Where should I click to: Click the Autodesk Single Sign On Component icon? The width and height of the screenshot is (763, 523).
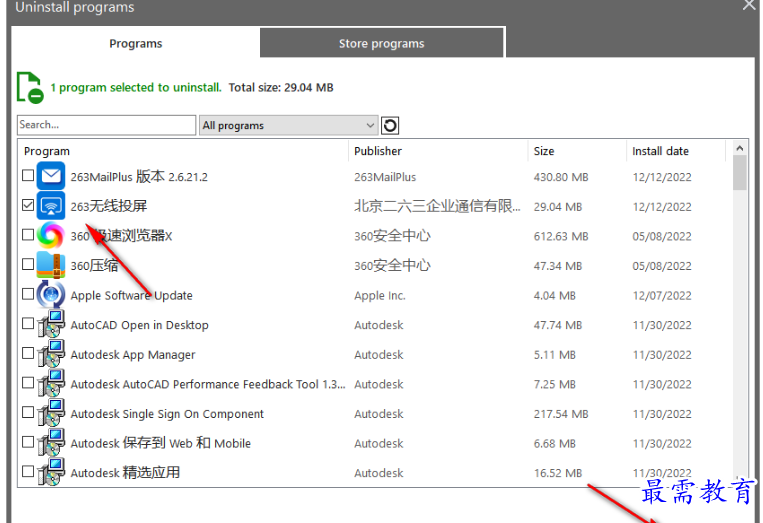click(51, 414)
